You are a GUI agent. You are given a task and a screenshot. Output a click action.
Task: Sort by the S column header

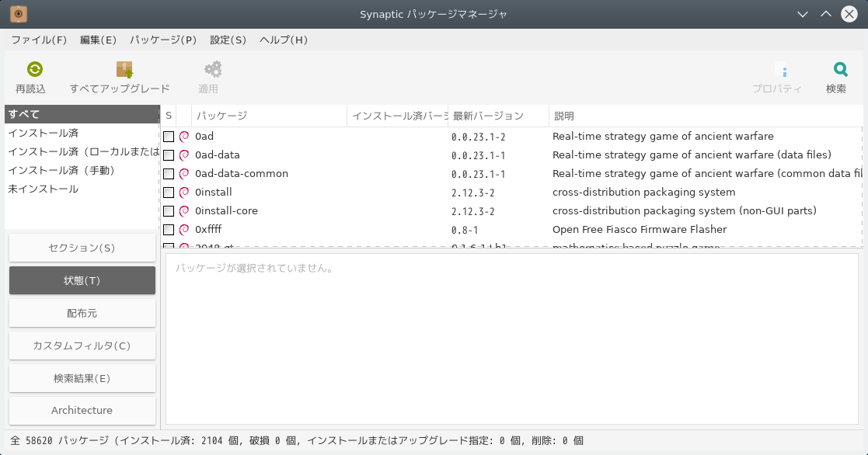(169, 116)
